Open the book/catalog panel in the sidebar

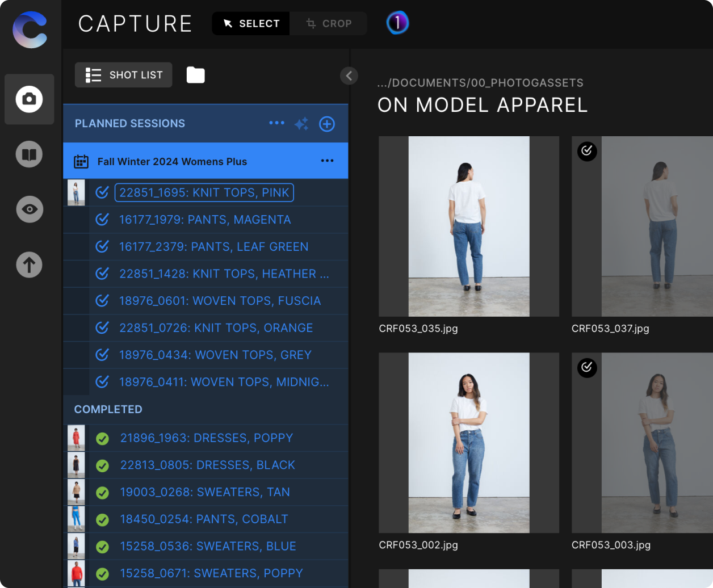pos(29,154)
